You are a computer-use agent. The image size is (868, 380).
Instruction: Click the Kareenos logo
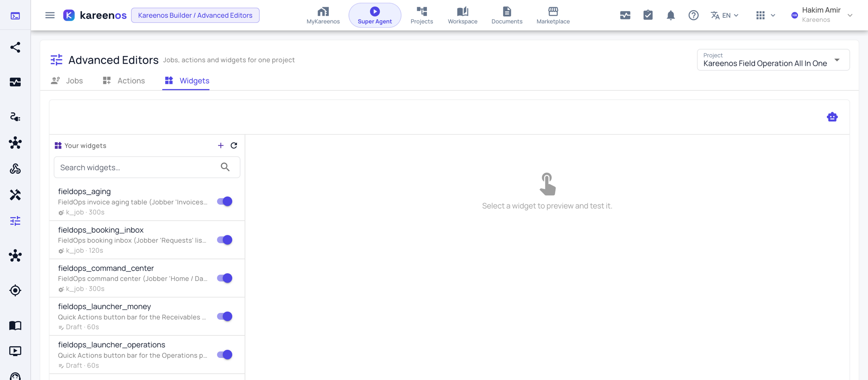tap(95, 15)
